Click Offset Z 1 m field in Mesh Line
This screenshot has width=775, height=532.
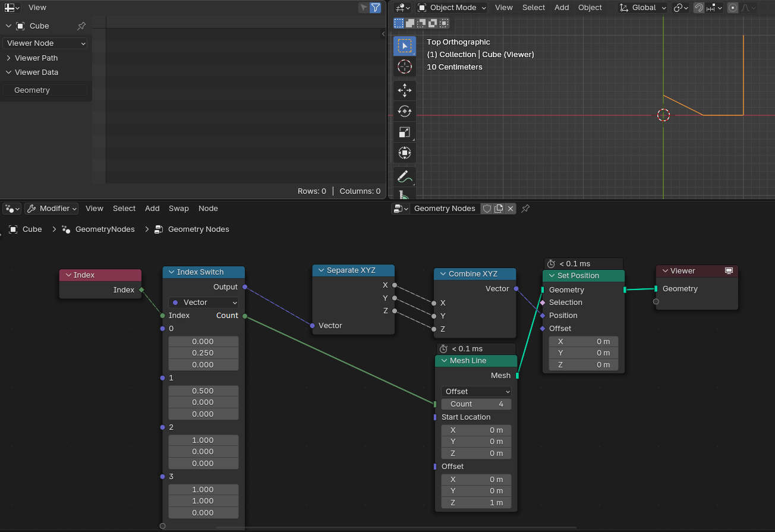[x=476, y=503]
